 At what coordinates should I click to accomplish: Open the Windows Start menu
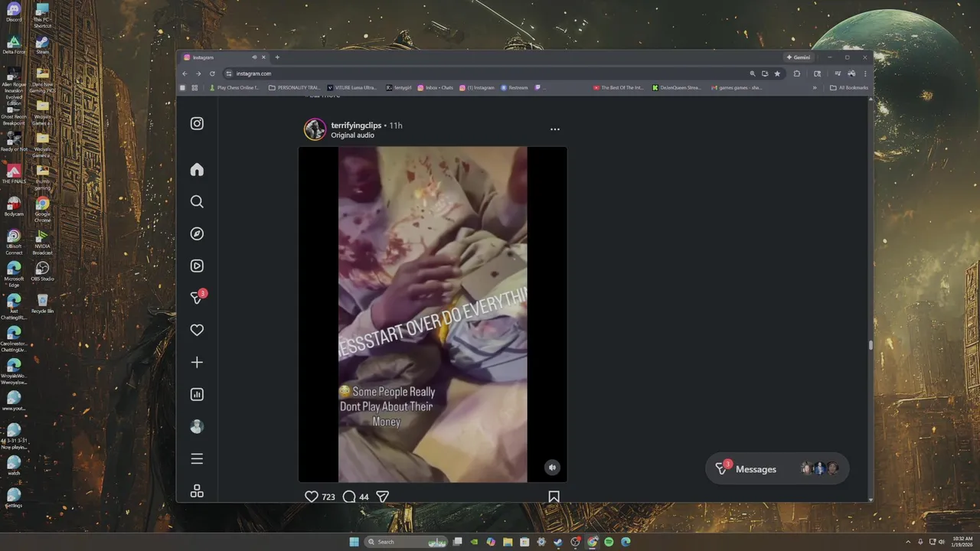pyautogui.click(x=354, y=542)
